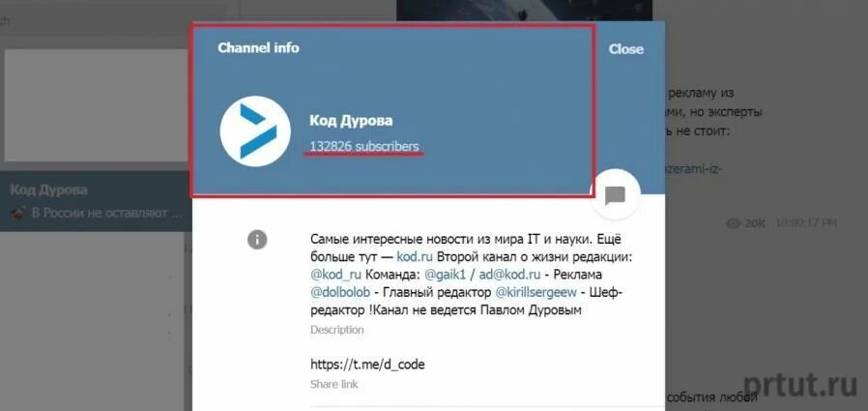The image size is (868, 411).
Task: Select the Код Дурова chat in sidebar
Action: (x=96, y=201)
